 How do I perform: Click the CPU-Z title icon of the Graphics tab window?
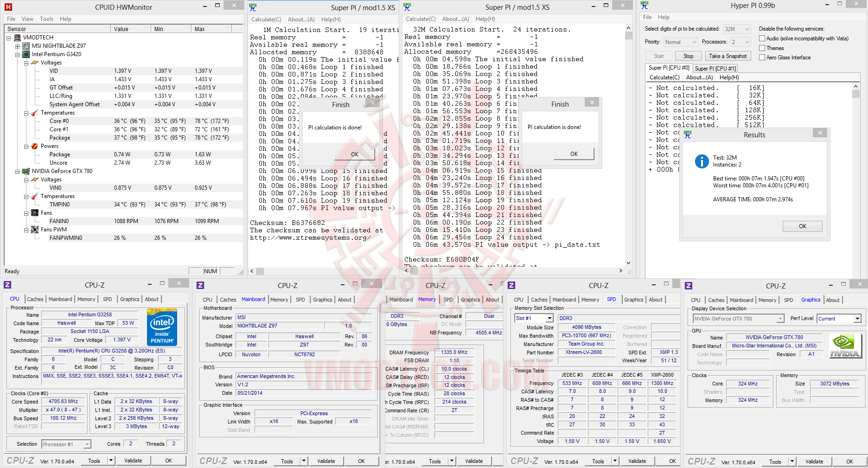(x=689, y=285)
